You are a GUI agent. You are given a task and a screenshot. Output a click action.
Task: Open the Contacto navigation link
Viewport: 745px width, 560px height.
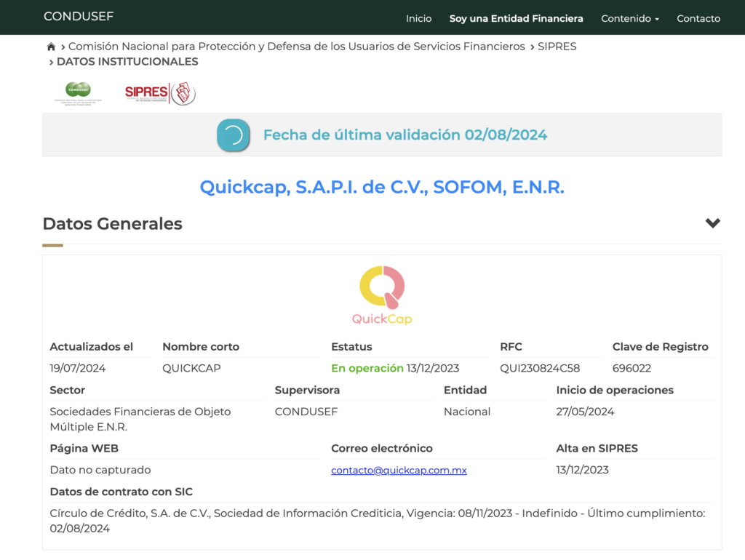(698, 18)
